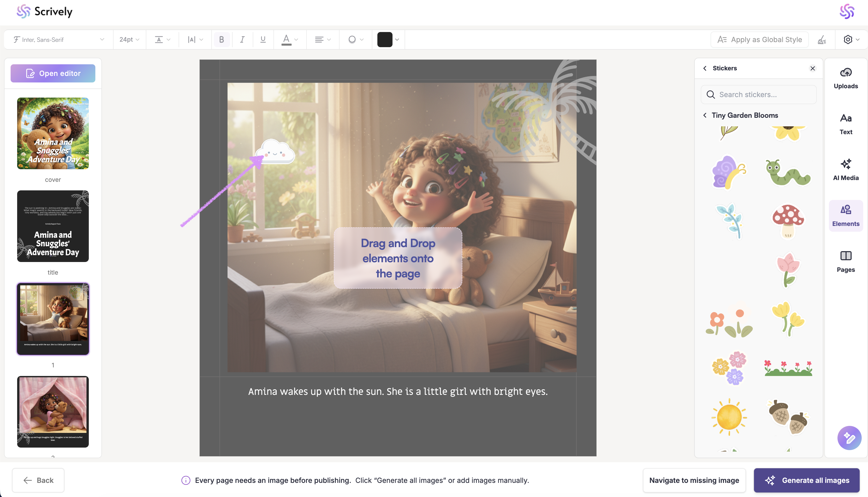Click the Open editor button
868x497 pixels.
(53, 73)
